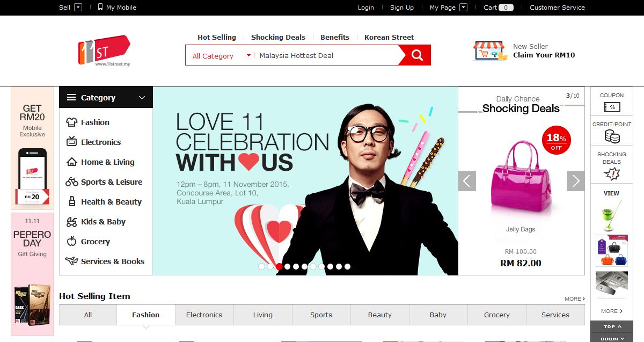This screenshot has height=342, width=644.
Task: Click MORE next to Hot Selling Item
Action: 574,299
